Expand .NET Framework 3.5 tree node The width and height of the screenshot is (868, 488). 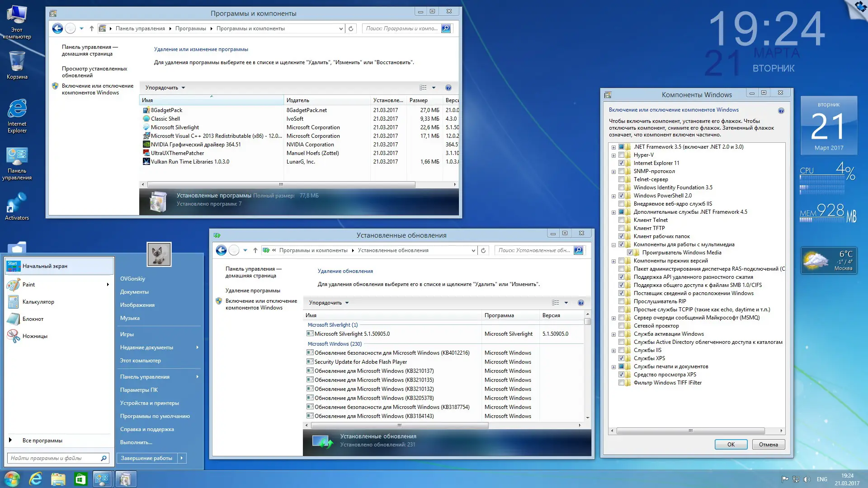click(x=613, y=147)
